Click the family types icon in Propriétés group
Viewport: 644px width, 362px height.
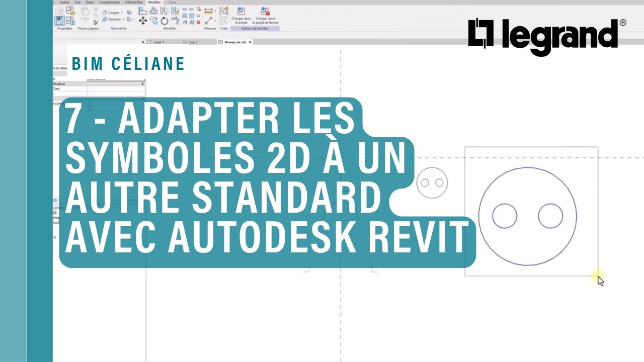pos(70,20)
